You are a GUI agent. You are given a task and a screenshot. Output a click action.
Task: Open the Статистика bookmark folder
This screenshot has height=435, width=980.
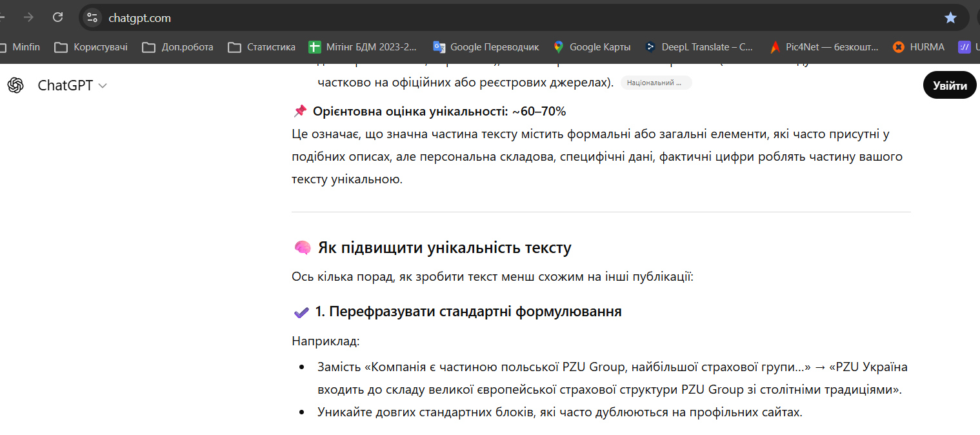click(x=262, y=46)
